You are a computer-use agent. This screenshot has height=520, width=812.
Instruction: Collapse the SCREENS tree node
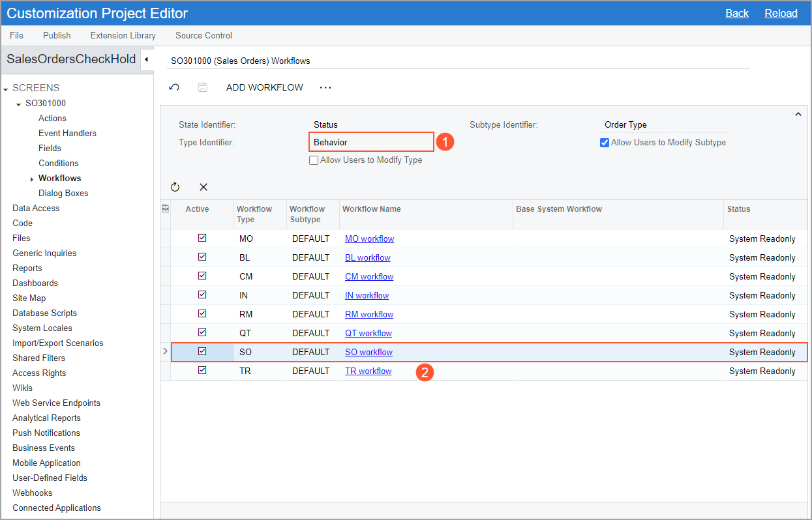[x=6, y=88]
